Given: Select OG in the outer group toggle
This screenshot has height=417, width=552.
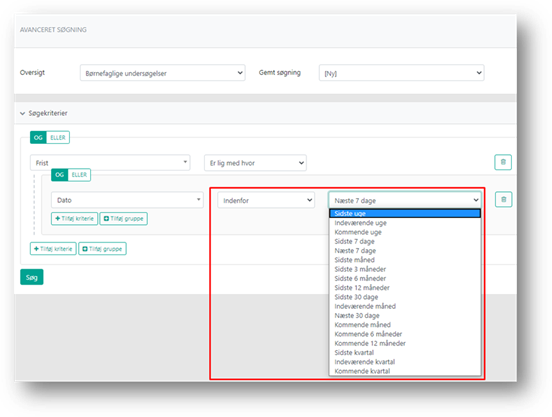Looking at the screenshot, I should [x=38, y=137].
